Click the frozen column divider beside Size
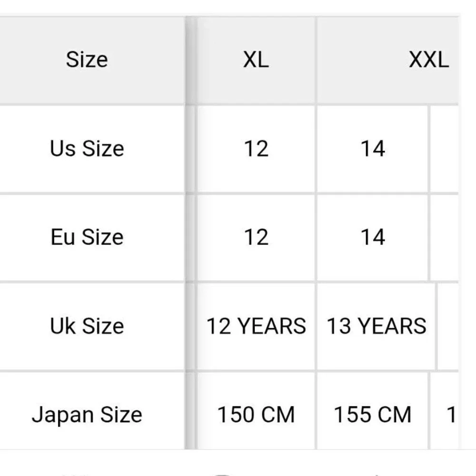476x476 pixels. [191, 233]
